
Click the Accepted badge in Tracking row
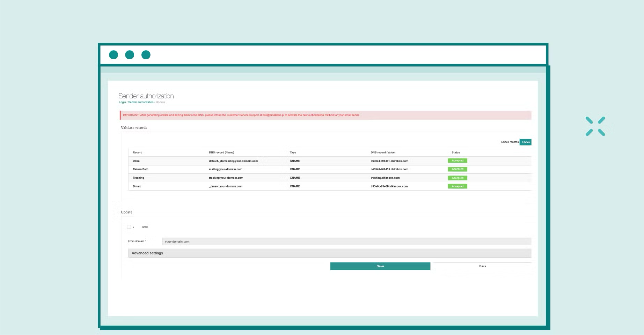coord(457,178)
